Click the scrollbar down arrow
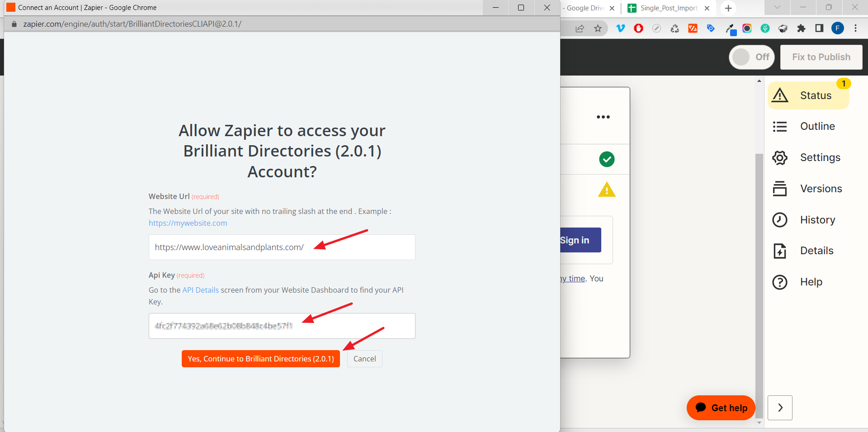The image size is (868, 432). click(759, 423)
